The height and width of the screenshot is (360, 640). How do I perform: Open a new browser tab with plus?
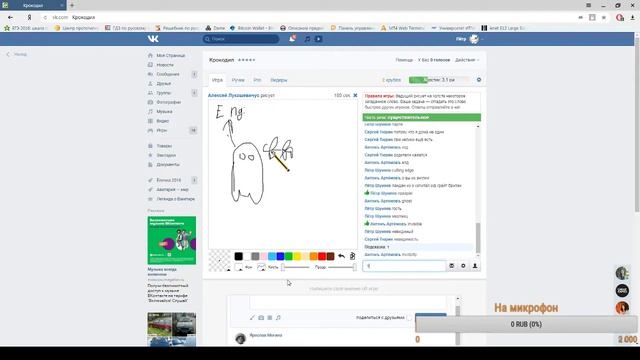tap(72, 5)
